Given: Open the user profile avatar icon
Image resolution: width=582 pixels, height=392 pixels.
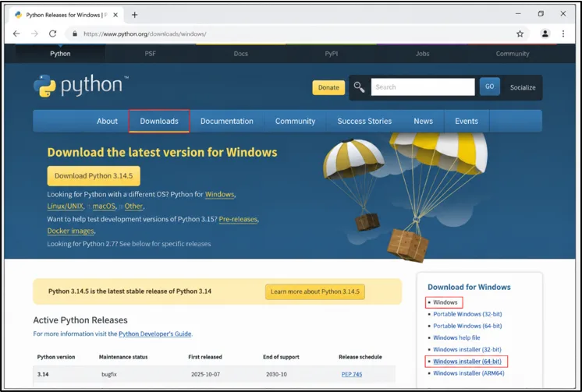Looking at the screenshot, I should click(x=545, y=34).
